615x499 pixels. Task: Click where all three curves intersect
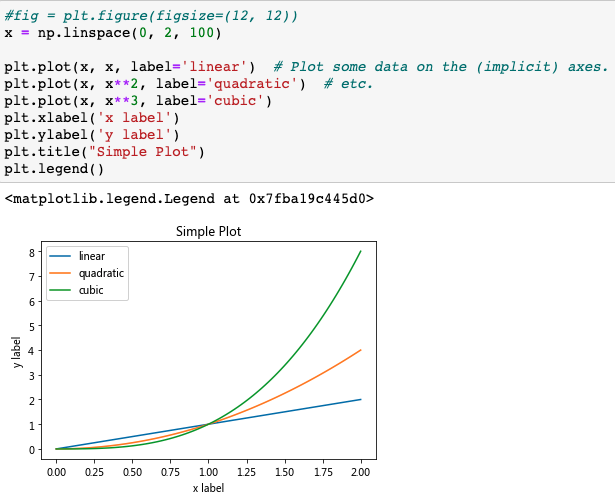(208, 424)
